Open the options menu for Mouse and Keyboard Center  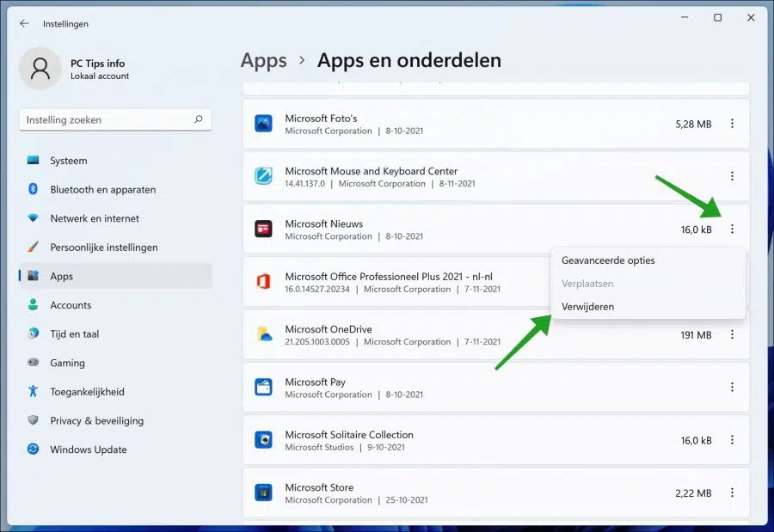pos(732,176)
